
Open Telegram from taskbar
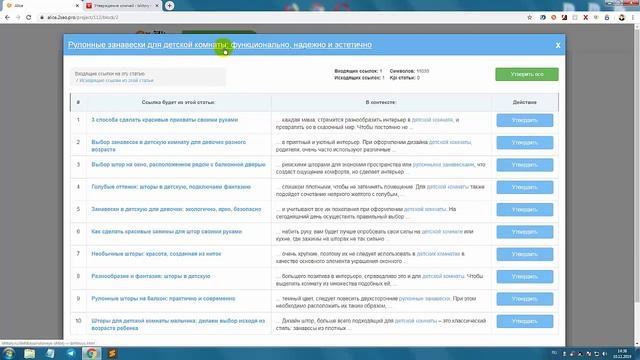click(x=71, y=353)
